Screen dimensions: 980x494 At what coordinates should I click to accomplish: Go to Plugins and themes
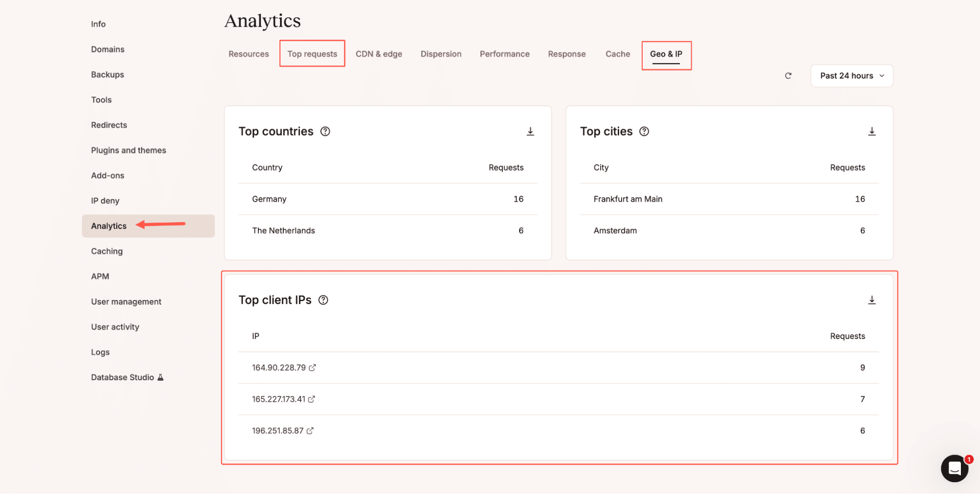[x=128, y=150]
